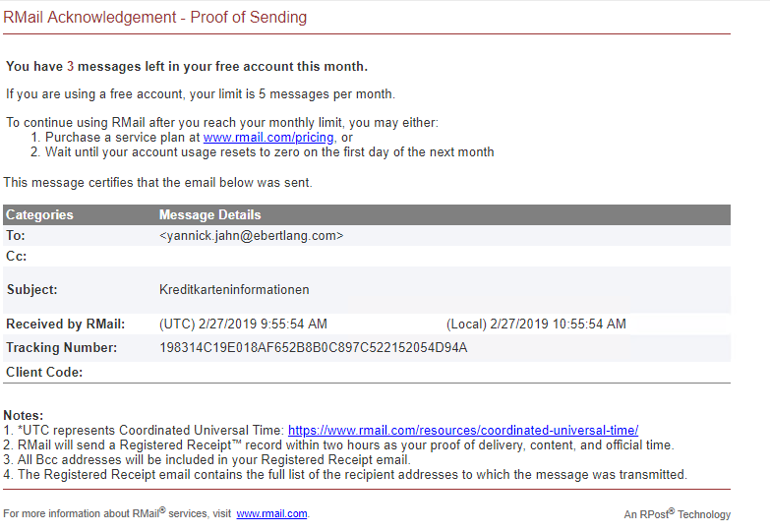Click the RMail Acknowledgement heading
The width and height of the screenshot is (770, 532).
(x=155, y=18)
